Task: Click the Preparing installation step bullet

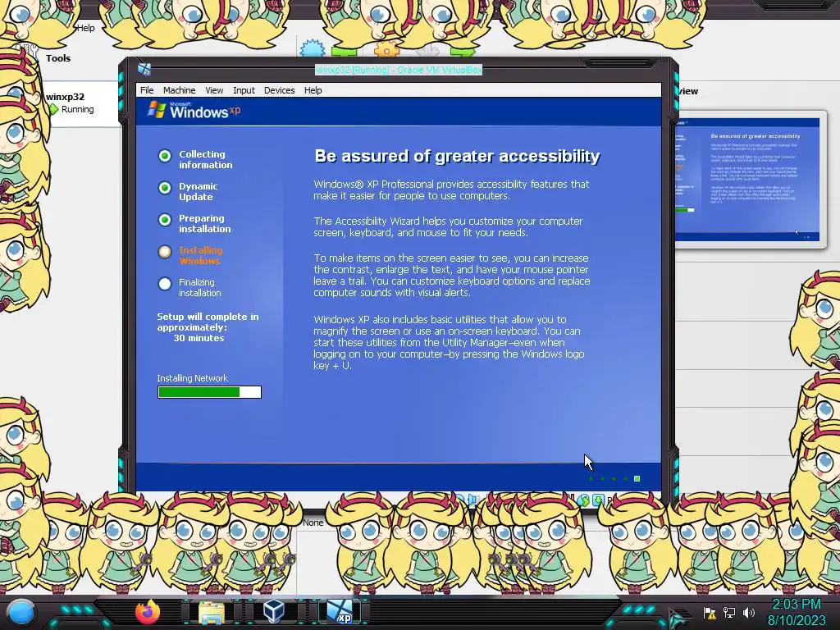Action: click(164, 220)
